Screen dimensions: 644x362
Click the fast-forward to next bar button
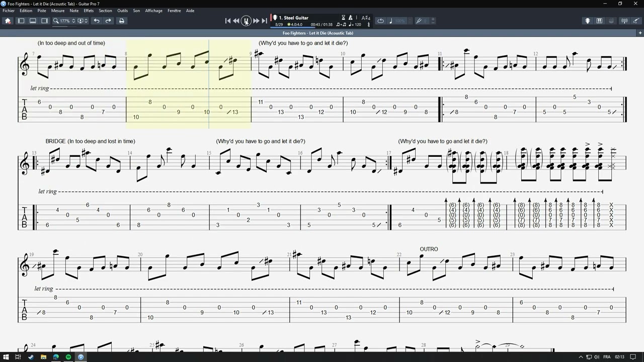click(x=256, y=21)
